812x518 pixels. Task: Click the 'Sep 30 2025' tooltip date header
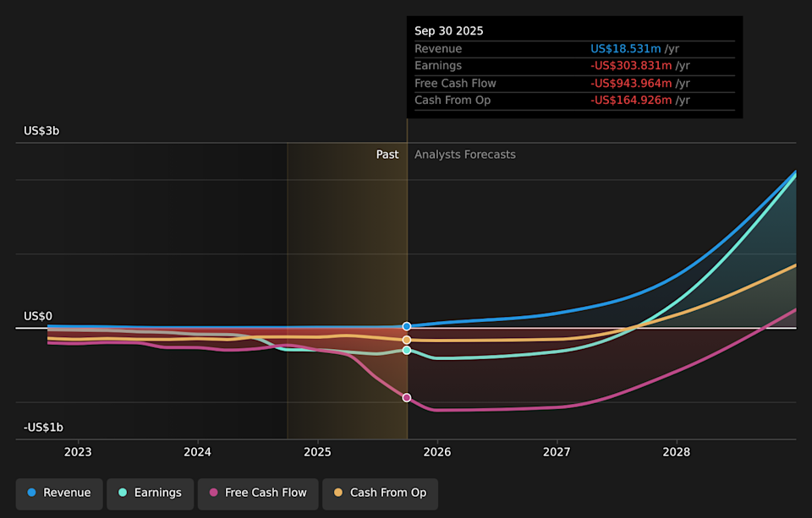[449, 30]
